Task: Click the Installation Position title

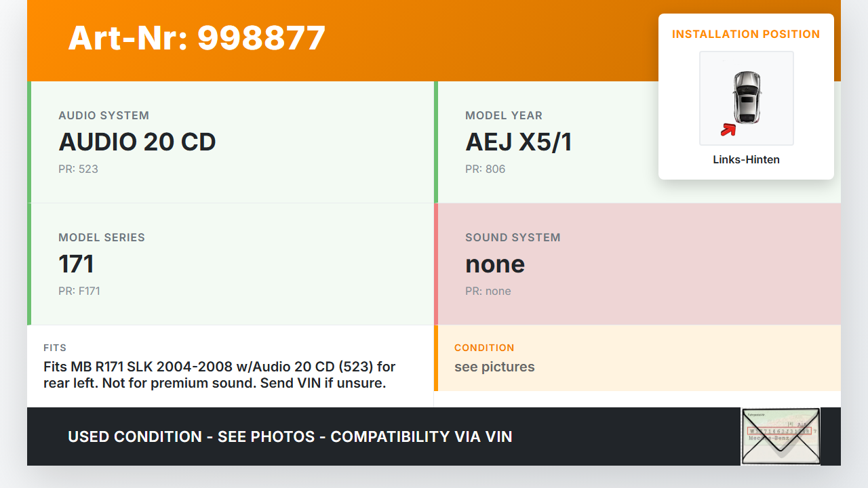Action: (746, 34)
